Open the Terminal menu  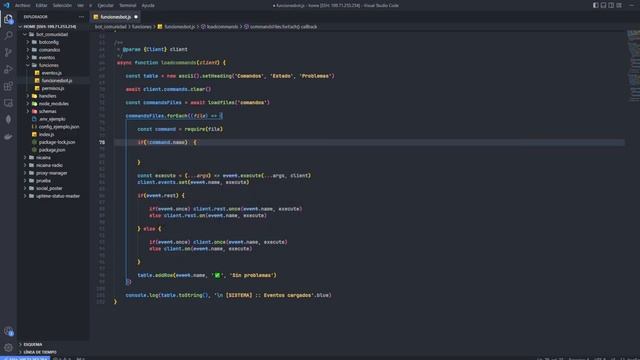pyautogui.click(x=128, y=5)
